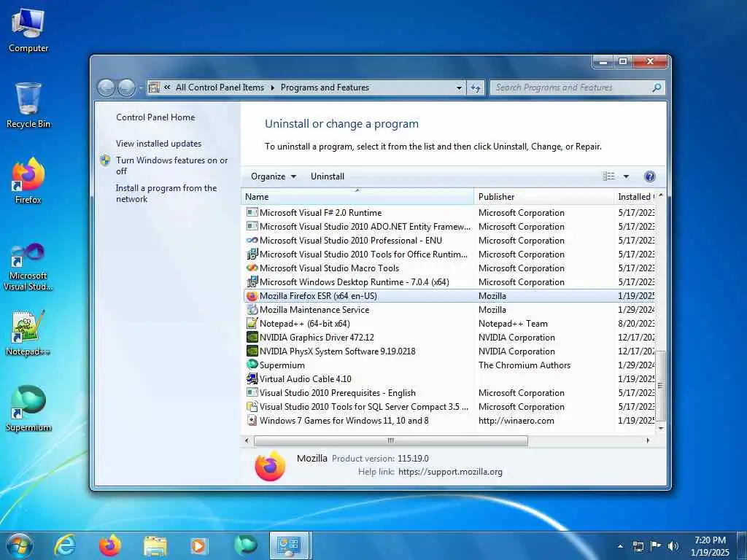Select the Microsoft Visual Studio desktop shortcut

click(28, 267)
